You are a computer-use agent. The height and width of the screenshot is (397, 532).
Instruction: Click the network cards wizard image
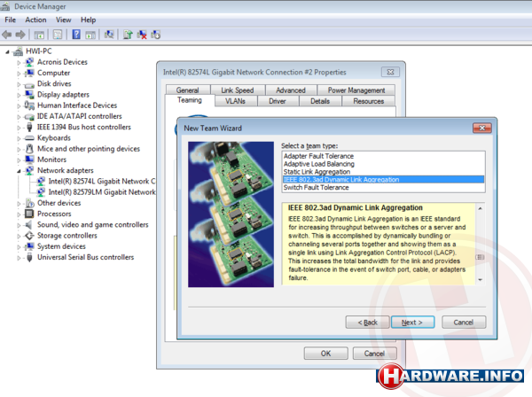[231, 214]
